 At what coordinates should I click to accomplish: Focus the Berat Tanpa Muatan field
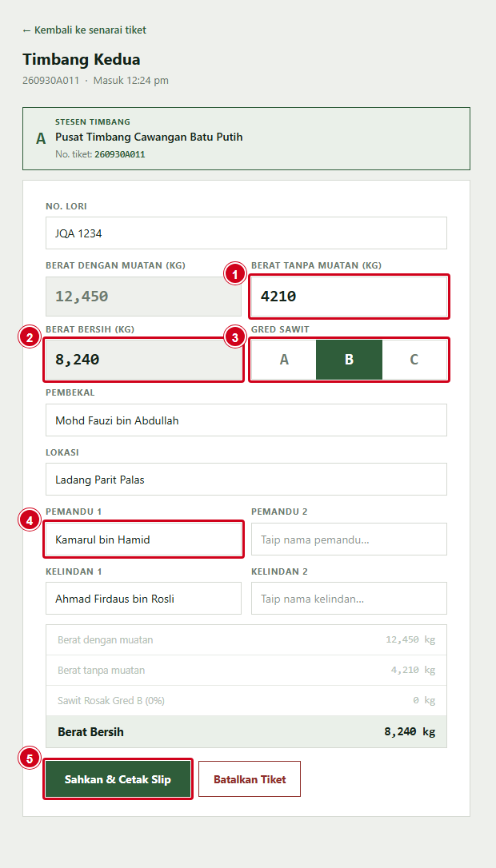349,297
